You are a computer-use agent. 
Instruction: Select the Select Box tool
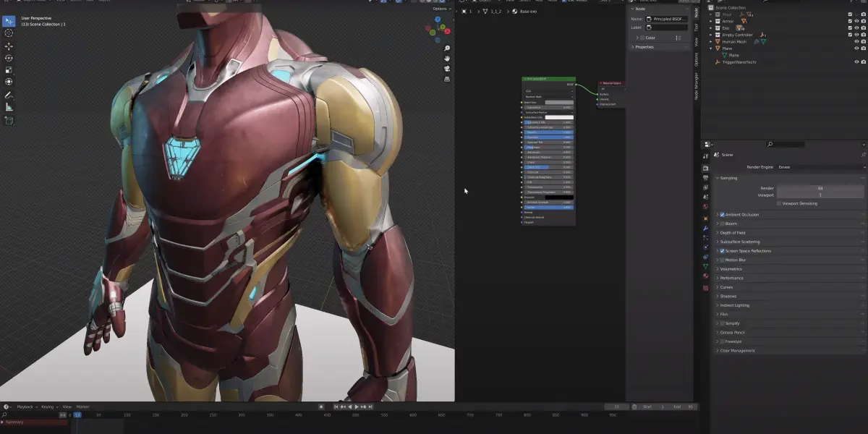coord(9,21)
